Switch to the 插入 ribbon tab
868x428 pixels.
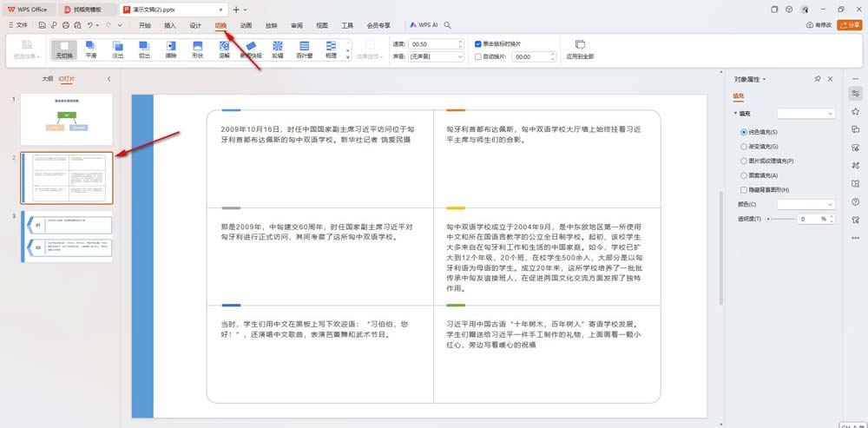170,25
